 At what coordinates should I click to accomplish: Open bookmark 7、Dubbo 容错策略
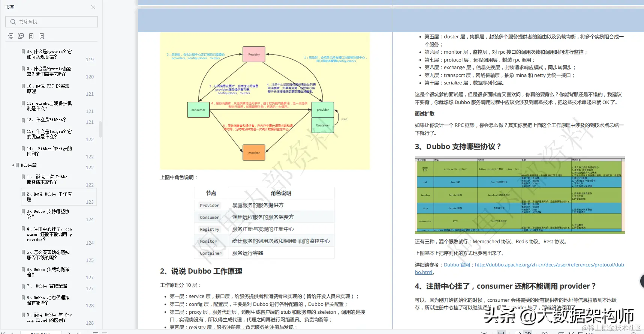(47, 286)
